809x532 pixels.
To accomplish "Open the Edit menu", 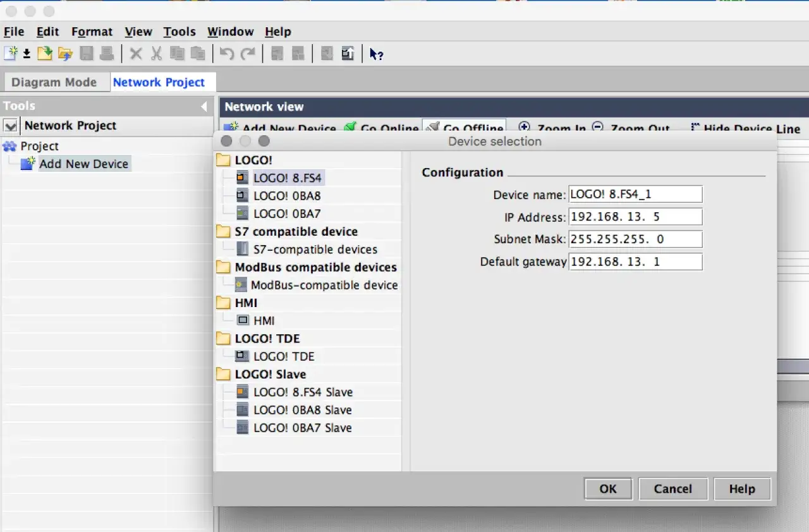I will [x=47, y=32].
